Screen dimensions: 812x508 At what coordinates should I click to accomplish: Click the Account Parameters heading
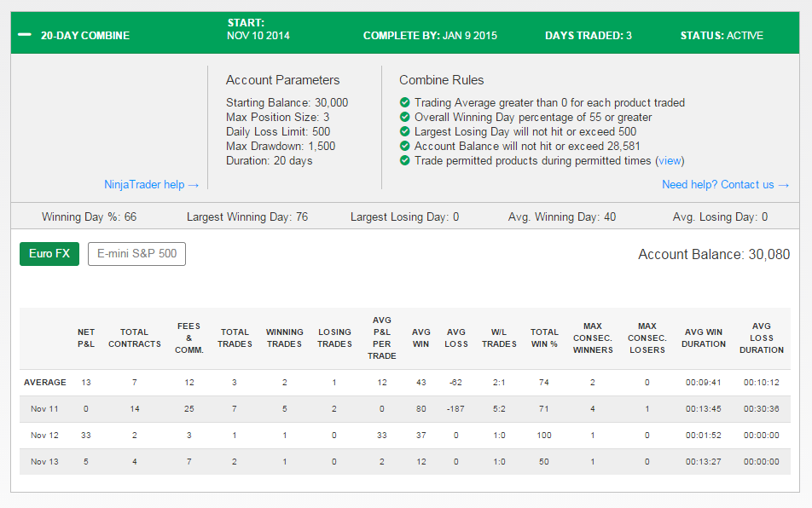(283, 80)
